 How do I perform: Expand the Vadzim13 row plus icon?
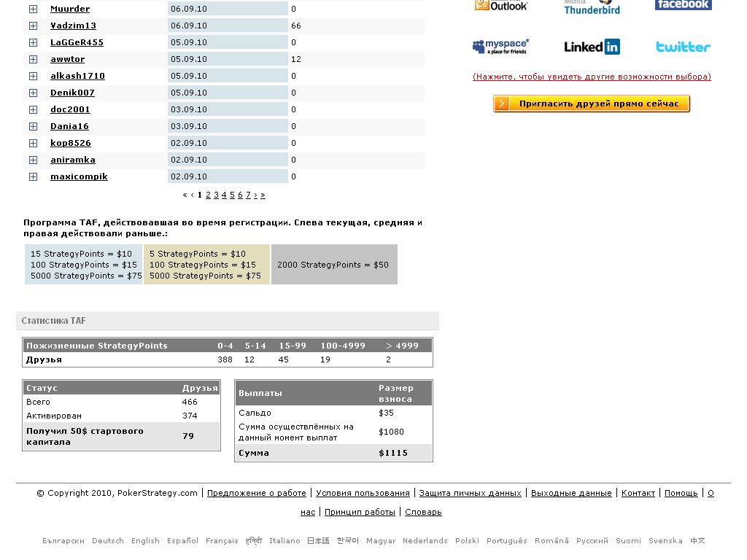tap(33, 26)
